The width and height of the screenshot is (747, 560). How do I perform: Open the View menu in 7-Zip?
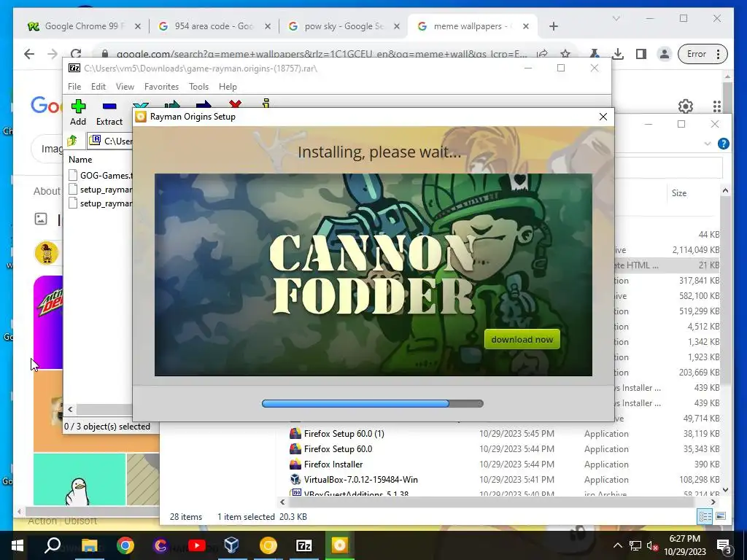(125, 87)
